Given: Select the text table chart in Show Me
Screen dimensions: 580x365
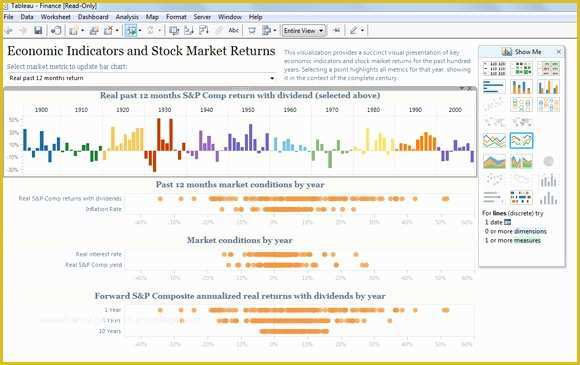Looking at the screenshot, I should coord(494,69).
